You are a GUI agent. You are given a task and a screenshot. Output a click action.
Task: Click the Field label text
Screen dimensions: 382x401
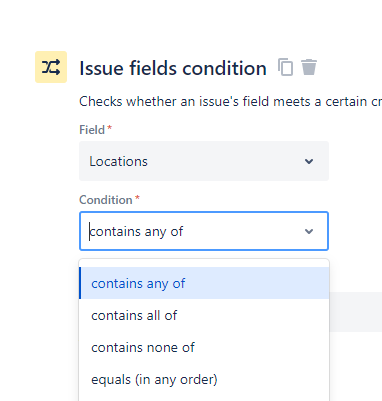(92, 130)
